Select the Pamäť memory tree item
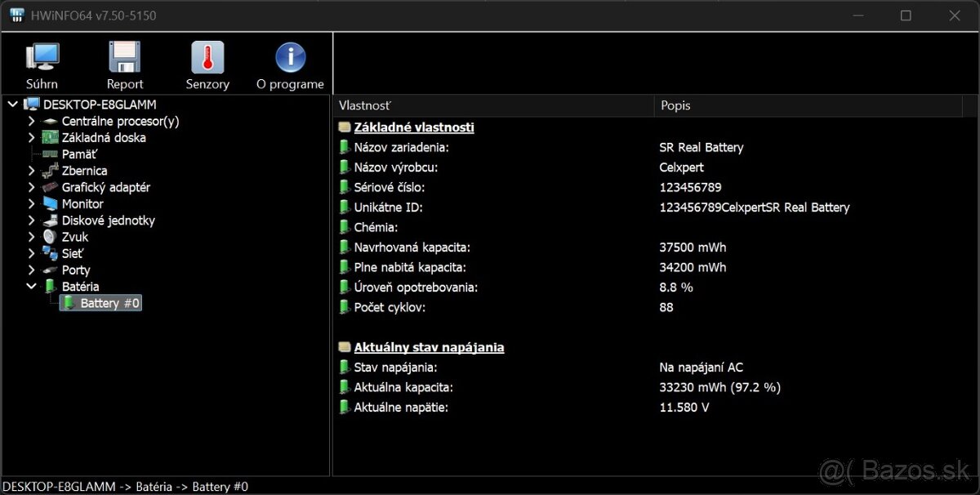 pos(79,154)
